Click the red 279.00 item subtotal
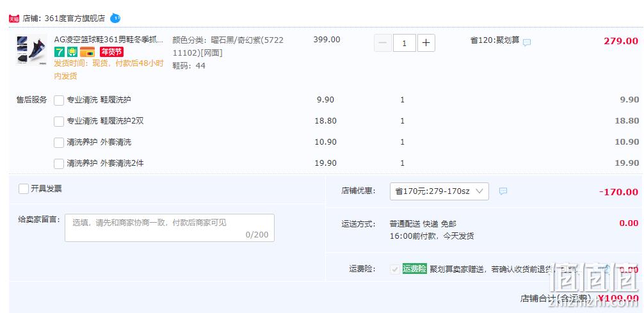The height and width of the screenshot is (313, 644). point(621,41)
